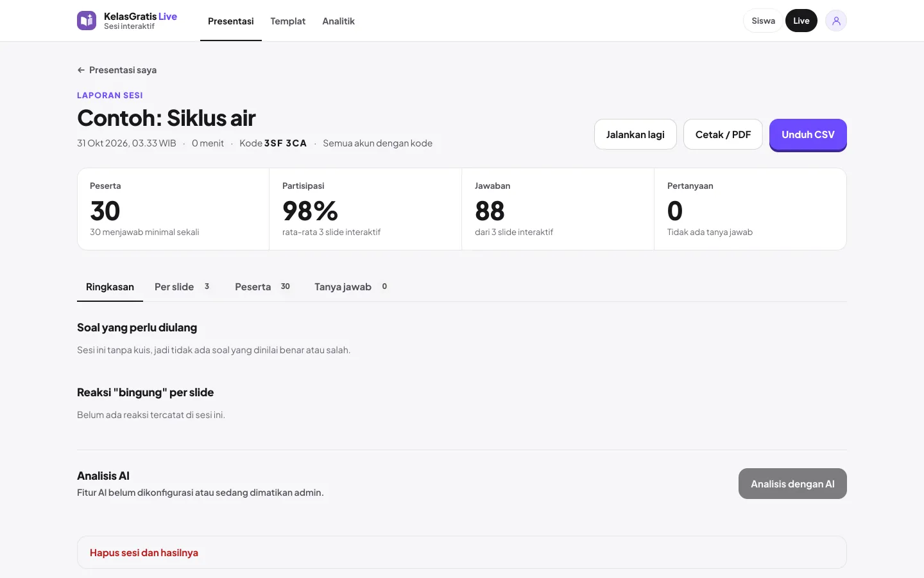This screenshot has width=924, height=578.
Task: Click the 'Reaksi "bingung" per slide' heading
Action: tap(145, 392)
